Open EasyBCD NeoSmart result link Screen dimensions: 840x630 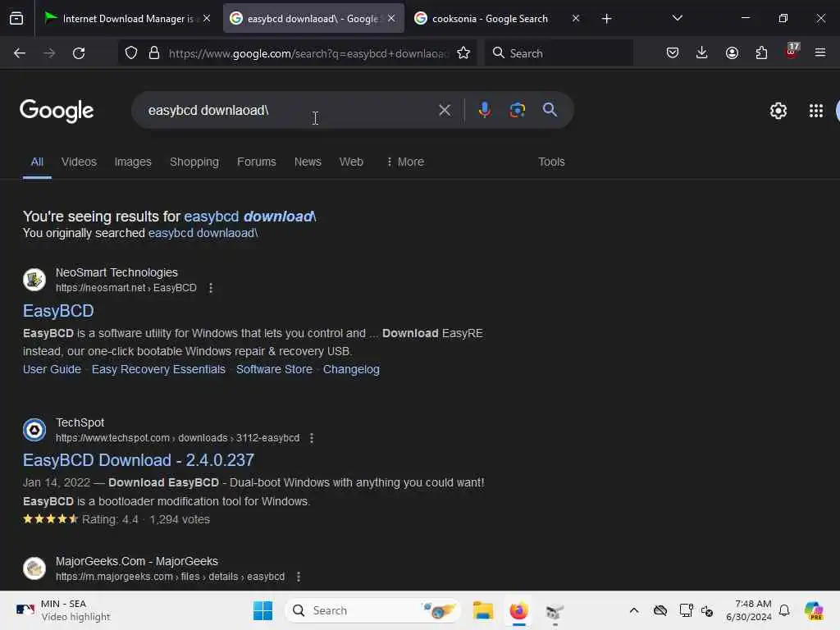click(x=58, y=311)
